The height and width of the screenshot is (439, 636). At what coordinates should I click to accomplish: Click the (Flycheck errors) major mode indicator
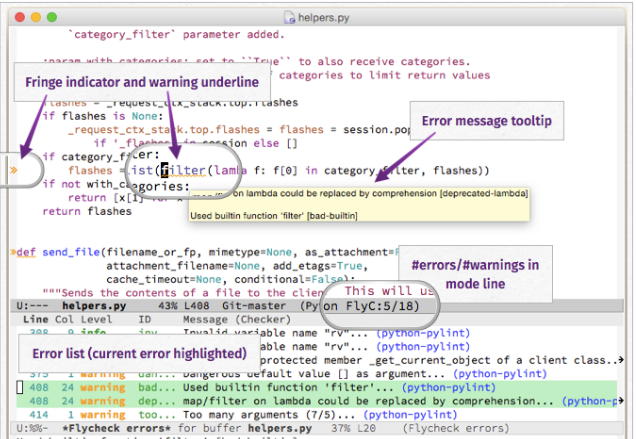tap(456, 428)
